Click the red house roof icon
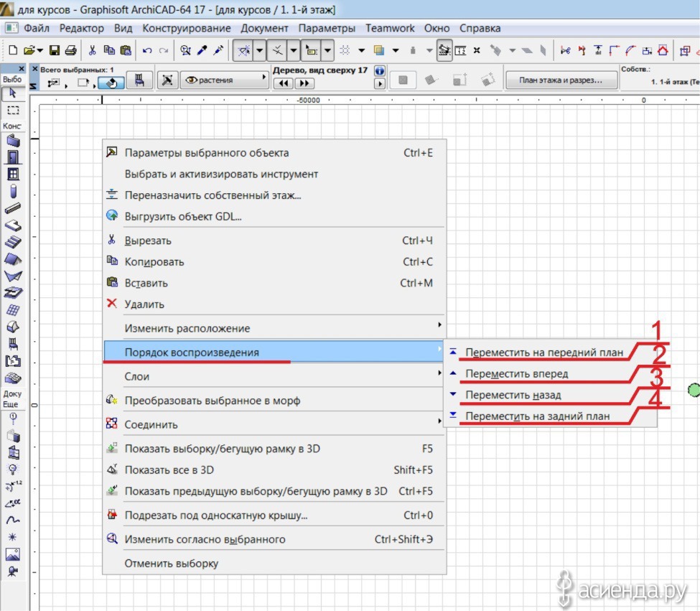 pos(663,50)
